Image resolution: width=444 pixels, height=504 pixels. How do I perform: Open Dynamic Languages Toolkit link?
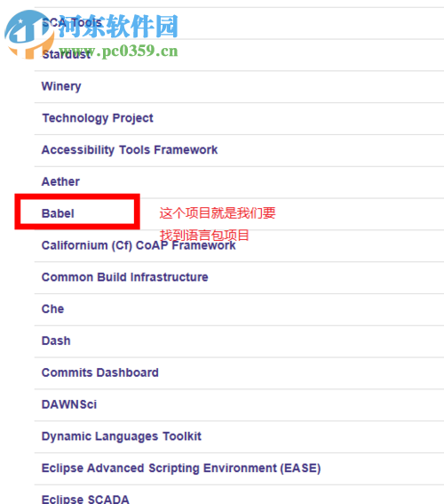pyautogui.click(x=122, y=436)
